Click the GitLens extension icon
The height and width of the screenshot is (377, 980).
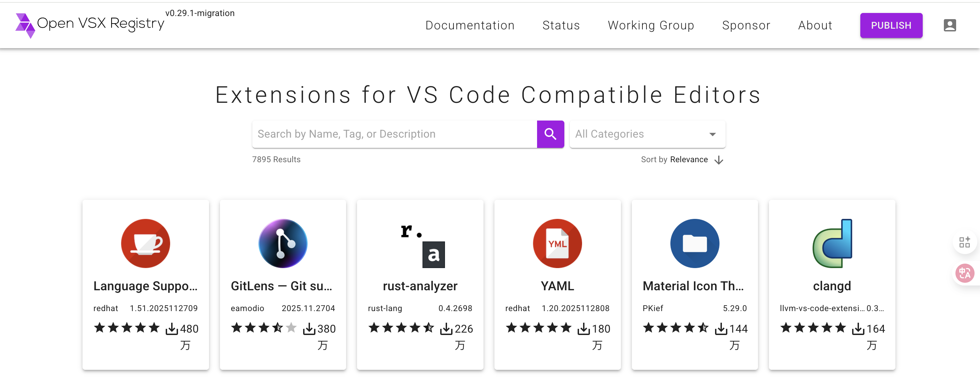tap(283, 243)
